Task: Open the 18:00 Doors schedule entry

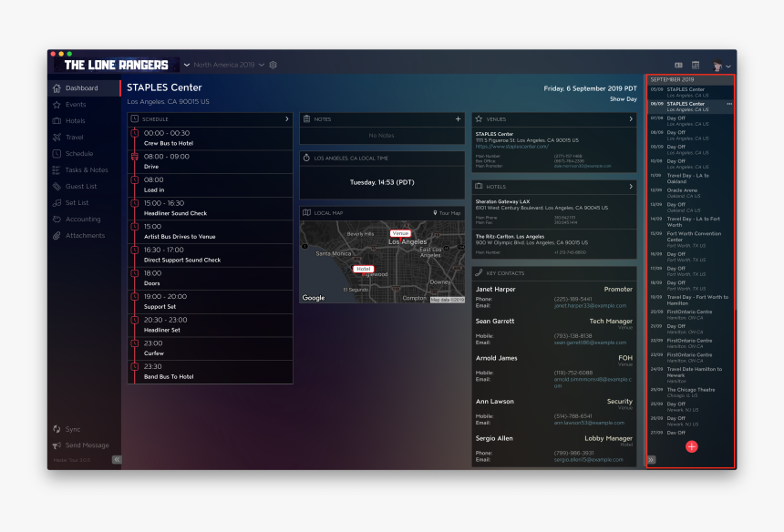Action: point(211,278)
